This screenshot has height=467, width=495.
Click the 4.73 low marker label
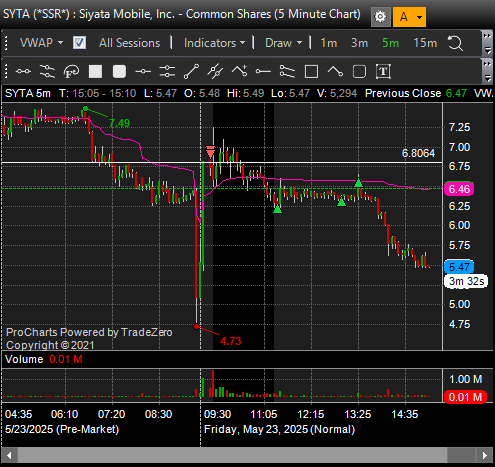(x=230, y=341)
